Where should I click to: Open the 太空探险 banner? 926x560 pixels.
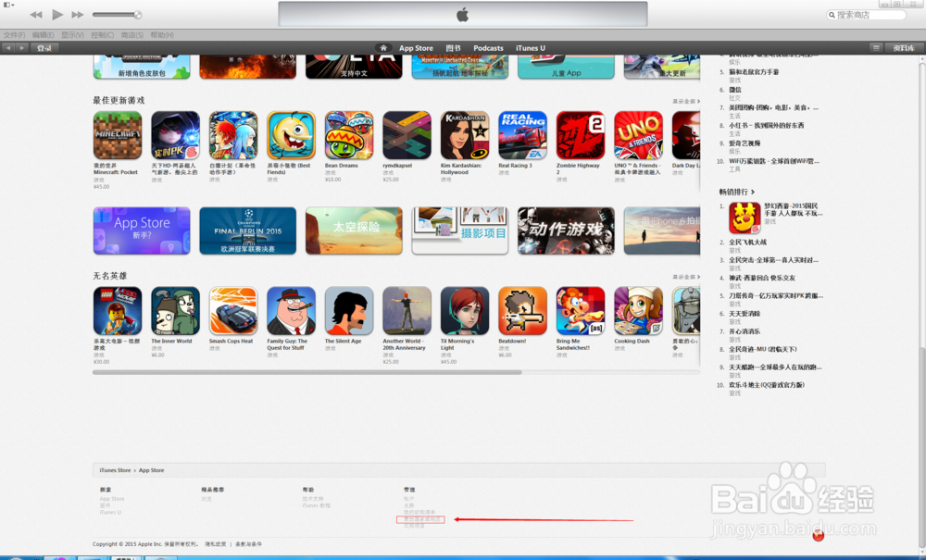(x=354, y=230)
